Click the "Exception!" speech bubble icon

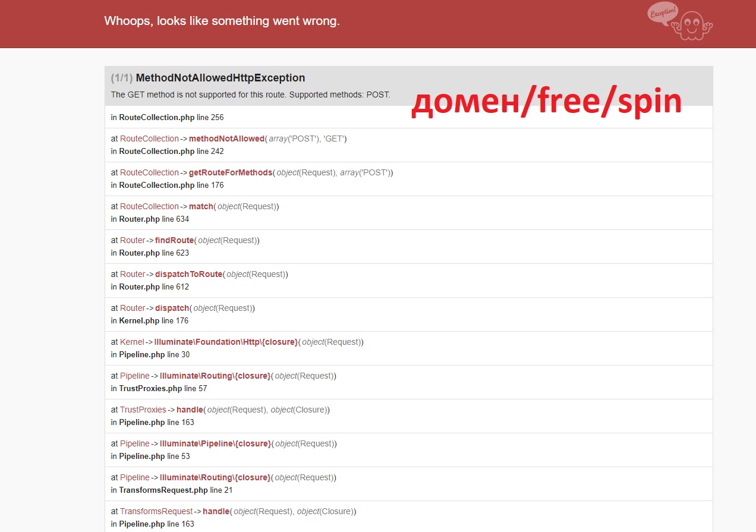point(662,12)
